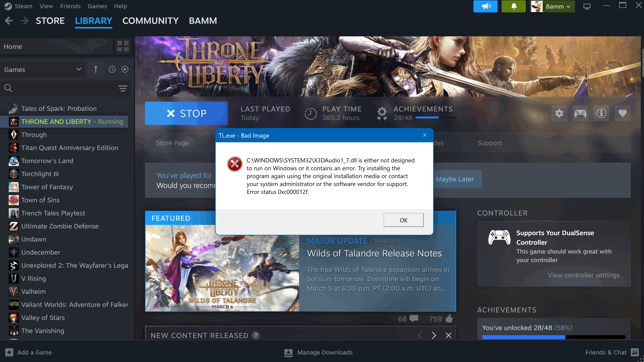Viewport: 644px width, 362px height.
Task: Toggle ready-to-play filter icon
Action: pos(125,69)
